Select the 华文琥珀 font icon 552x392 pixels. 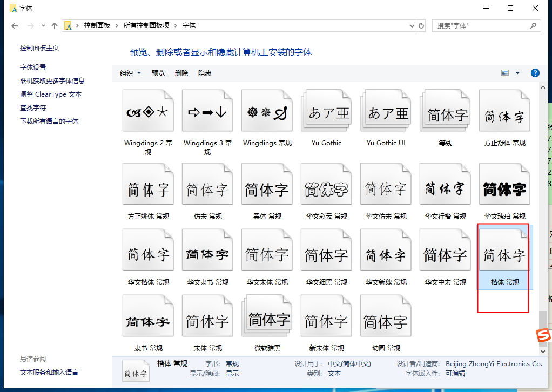[505, 184]
